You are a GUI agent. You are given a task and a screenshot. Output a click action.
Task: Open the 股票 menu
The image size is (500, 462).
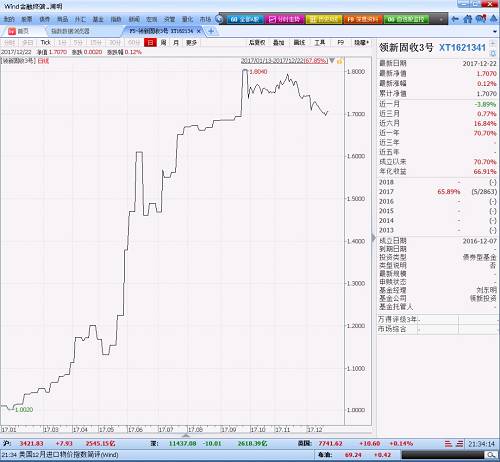click(27, 20)
